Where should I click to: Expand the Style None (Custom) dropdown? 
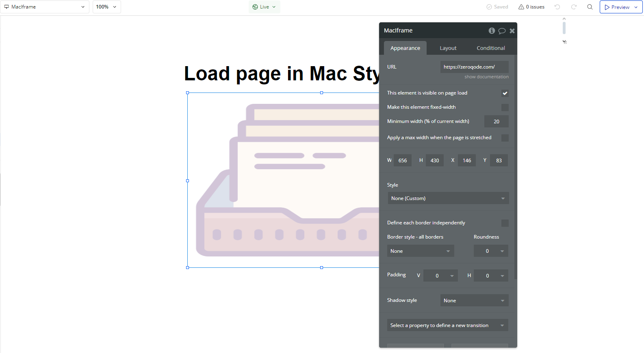click(x=448, y=198)
